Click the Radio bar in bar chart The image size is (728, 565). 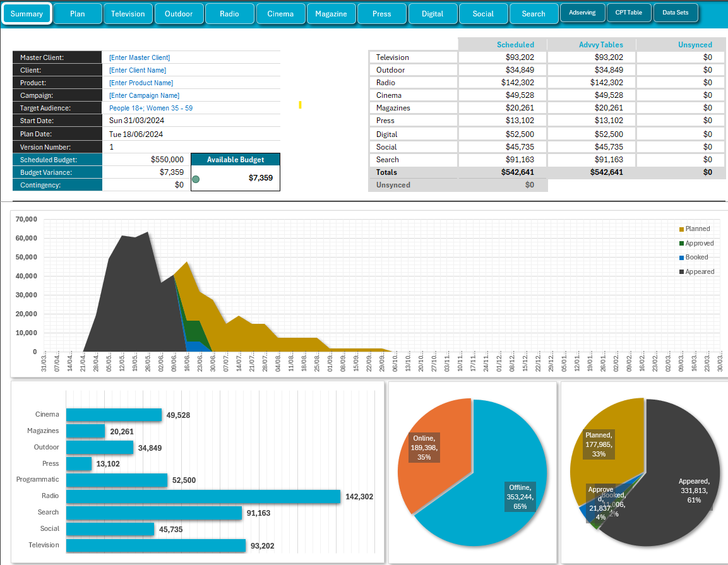click(203, 497)
